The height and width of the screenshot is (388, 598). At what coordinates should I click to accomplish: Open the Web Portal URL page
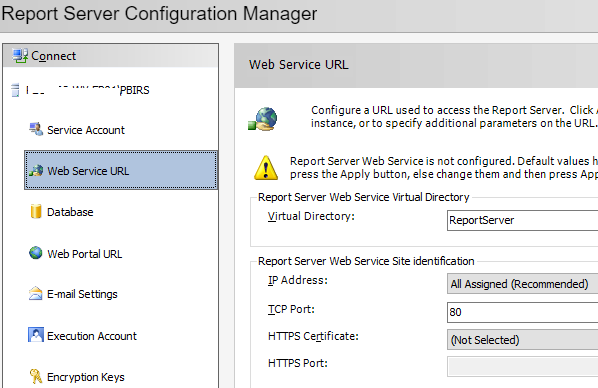pos(85,254)
